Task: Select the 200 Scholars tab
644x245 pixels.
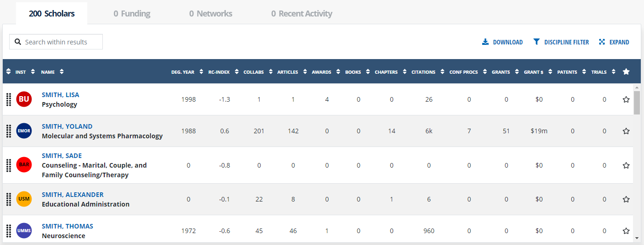Action: [x=52, y=14]
